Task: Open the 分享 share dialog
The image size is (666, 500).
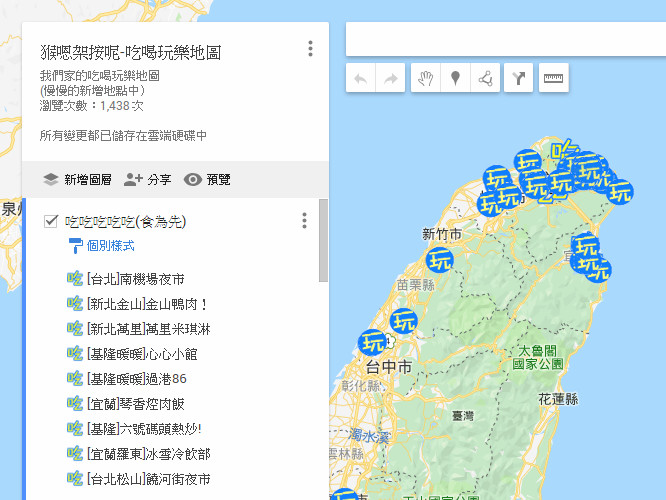Action: click(147, 180)
